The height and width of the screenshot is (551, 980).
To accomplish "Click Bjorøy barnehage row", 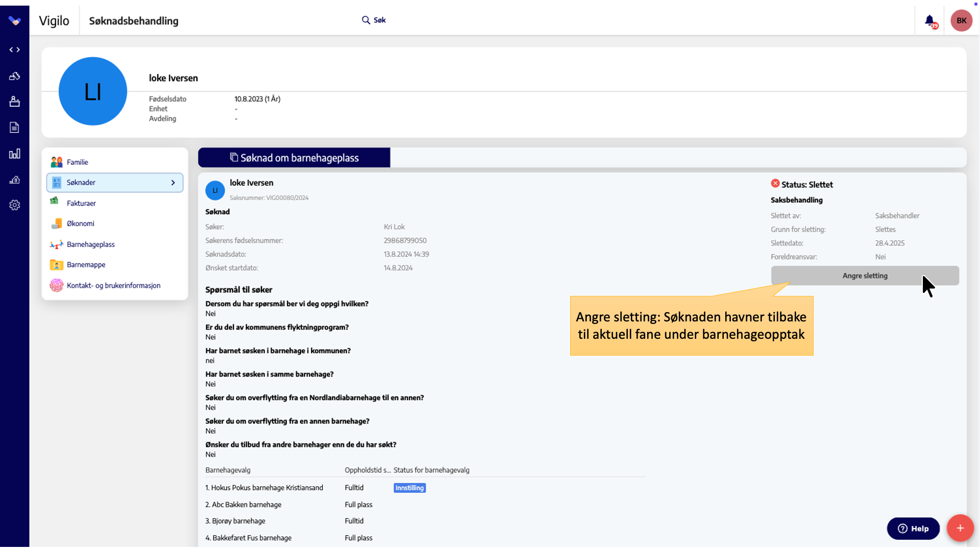I will coord(425,521).
